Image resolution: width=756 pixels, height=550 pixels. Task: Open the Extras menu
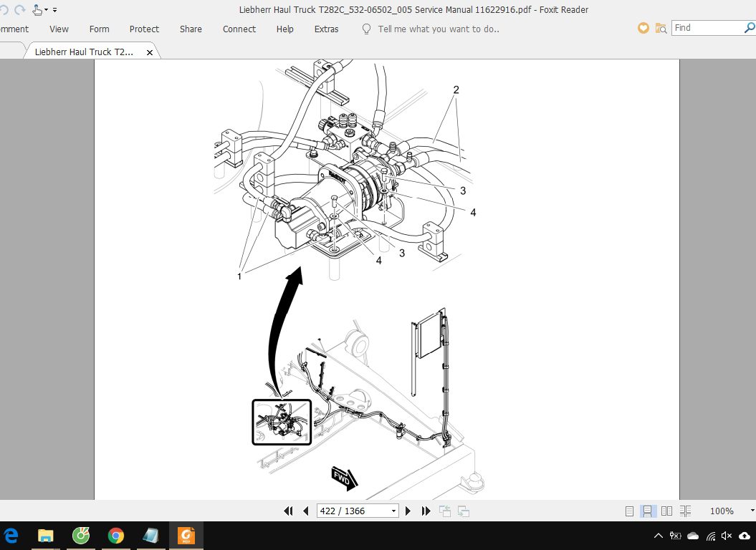[326, 29]
